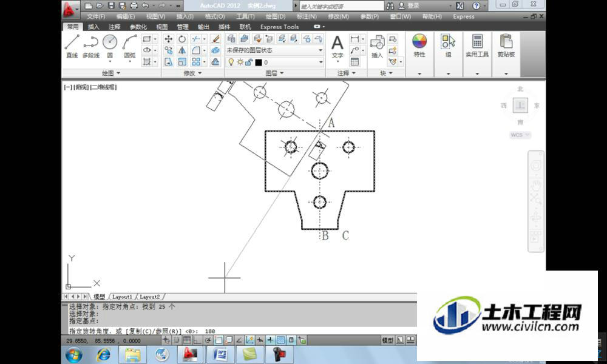
Task: Open the Format (格式) menu
Action: [214, 16]
